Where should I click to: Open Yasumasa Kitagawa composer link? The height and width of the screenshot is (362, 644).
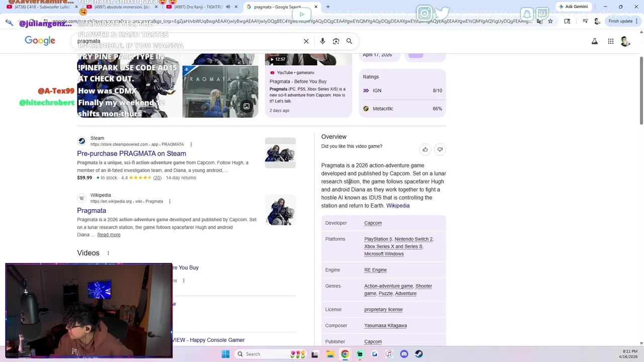point(385,326)
